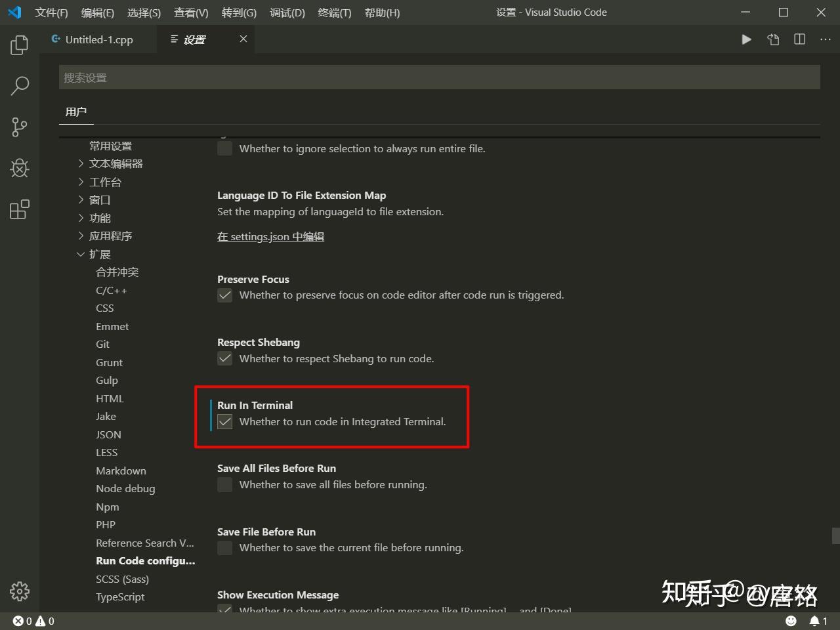
Task: Select Reference Search V... settings
Action: pos(145,543)
